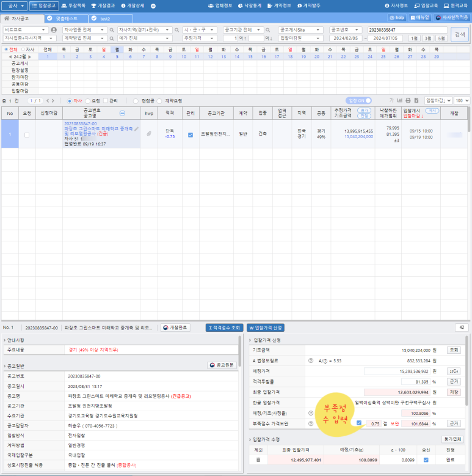Open 원격교육 in the top bar

[x=456, y=5]
